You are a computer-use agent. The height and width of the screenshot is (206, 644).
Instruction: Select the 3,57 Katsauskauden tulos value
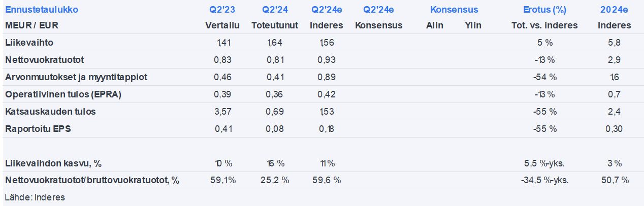click(x=224, y=112)
